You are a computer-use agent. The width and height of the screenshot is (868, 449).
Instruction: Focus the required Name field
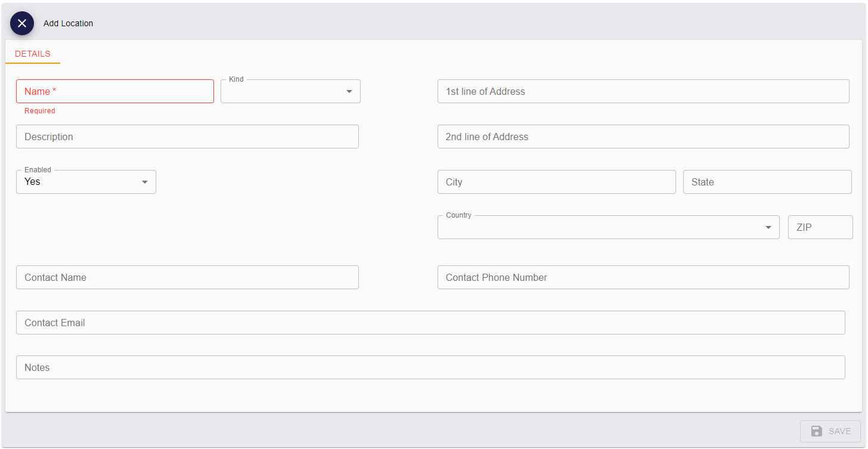tap(114, 91)
